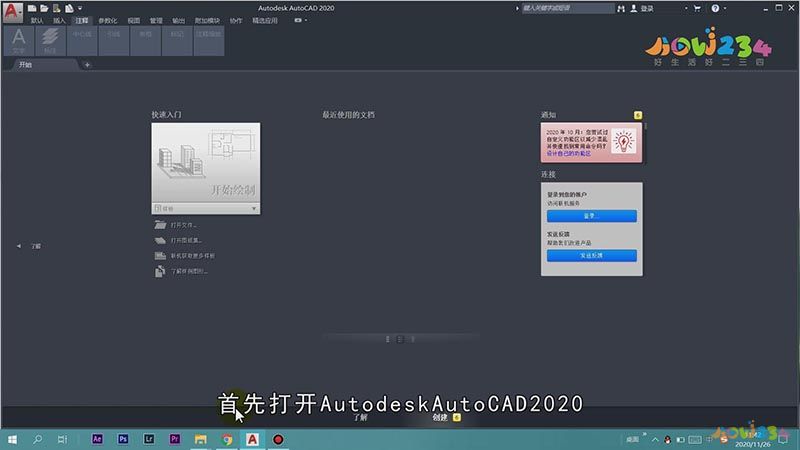This screenshot has height=450, width=800.
Task: Open Premiere Pro from the taskbar
Action: 174,439
